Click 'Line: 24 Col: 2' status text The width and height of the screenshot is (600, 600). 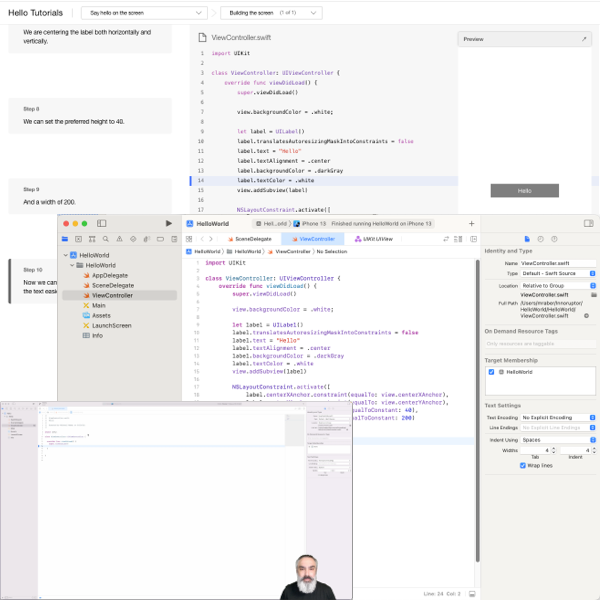442,594
